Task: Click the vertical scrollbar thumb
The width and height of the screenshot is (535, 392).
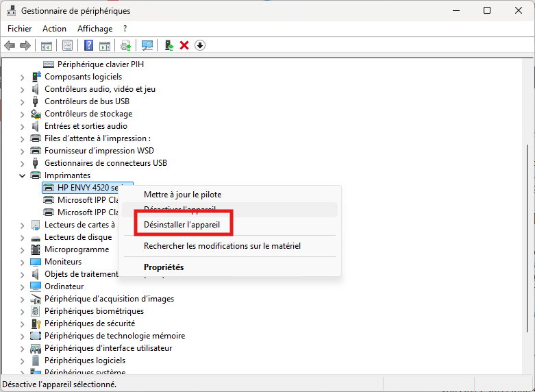Action: 529,239
